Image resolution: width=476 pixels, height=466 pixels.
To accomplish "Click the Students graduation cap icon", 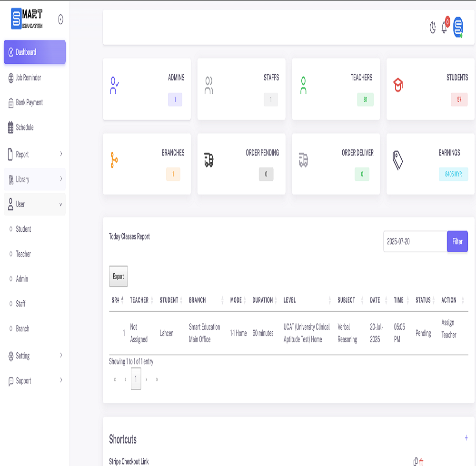I will pos(398,85).
